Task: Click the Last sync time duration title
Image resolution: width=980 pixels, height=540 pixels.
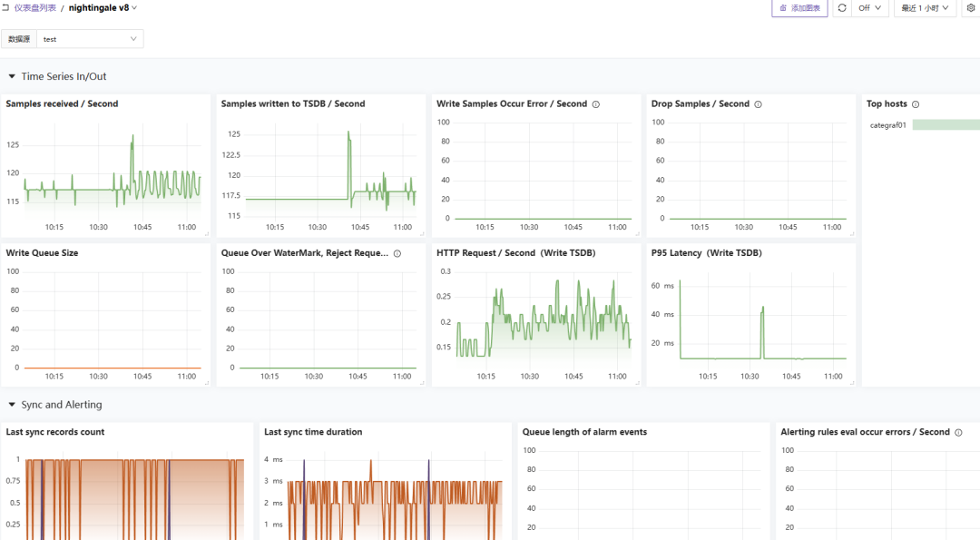Action: [x=313, y=432]
